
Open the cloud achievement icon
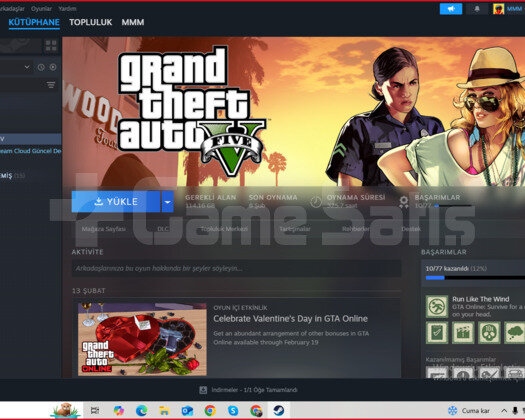tap(515, 333)
